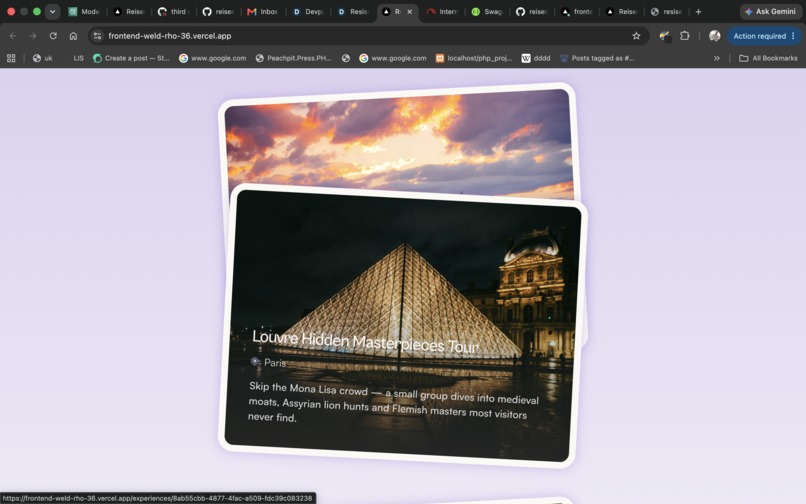Open the Extensions puzzle icon
The image size is (806, 504).
685,36
